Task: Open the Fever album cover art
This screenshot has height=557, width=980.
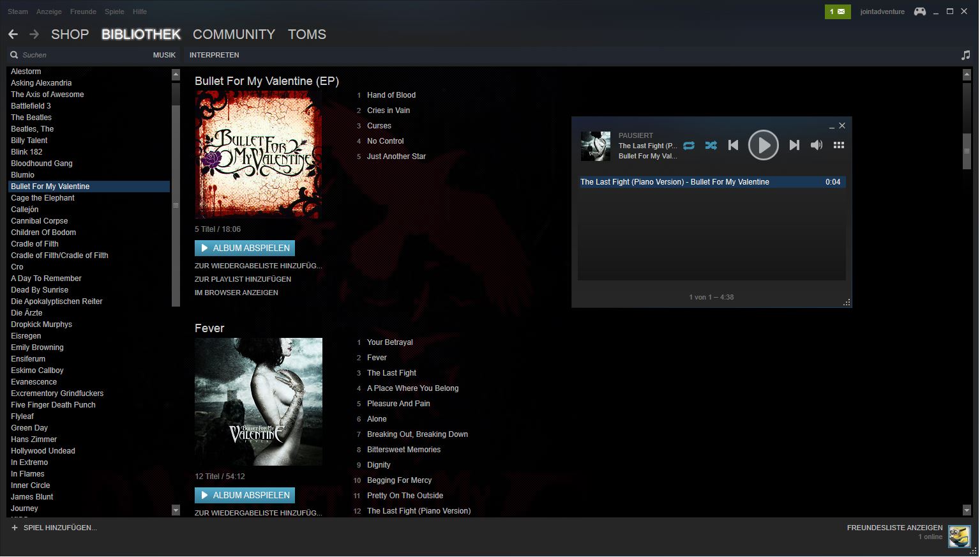Action: [x=258, y=402]
